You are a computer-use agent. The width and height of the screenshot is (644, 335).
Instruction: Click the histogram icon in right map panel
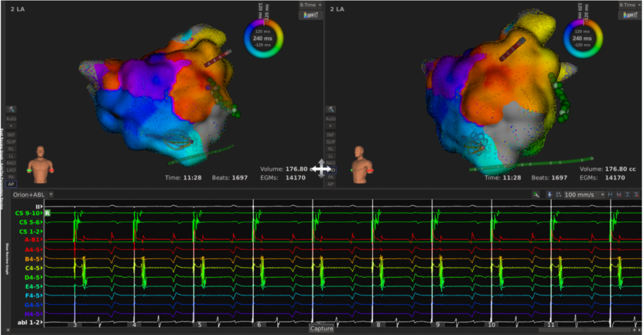629,15
